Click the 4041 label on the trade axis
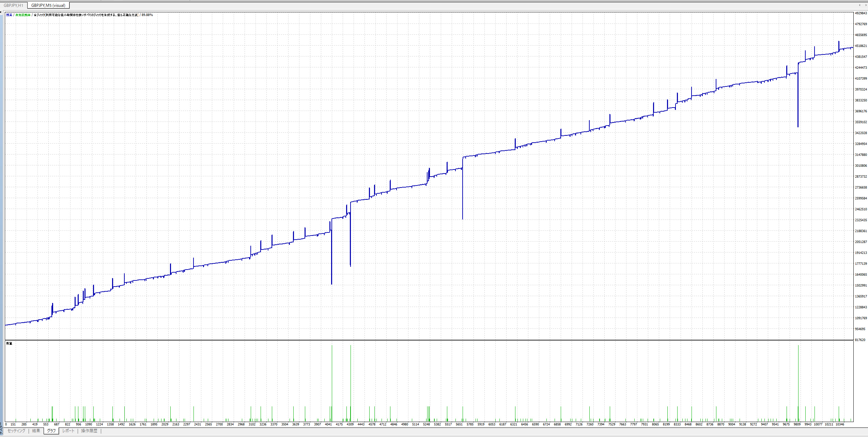The image size is (868, 437). [328, 424]
